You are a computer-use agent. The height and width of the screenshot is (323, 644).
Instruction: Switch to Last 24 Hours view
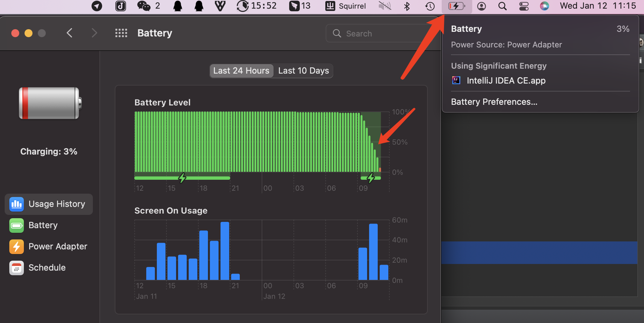coord(241,71)
